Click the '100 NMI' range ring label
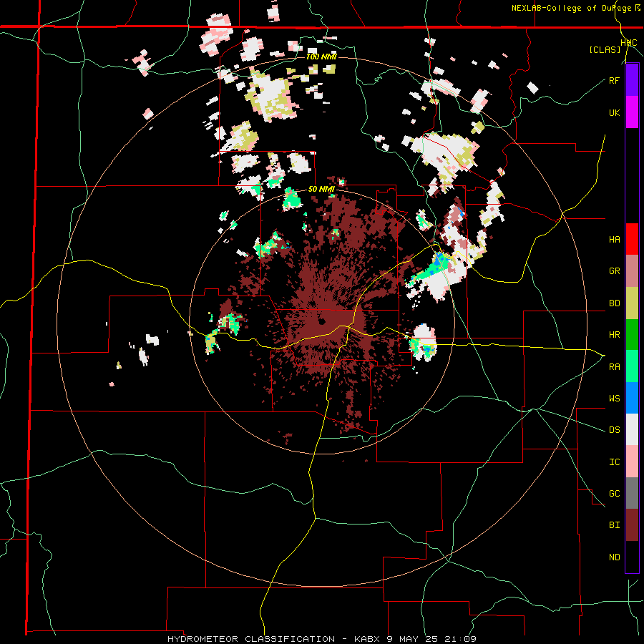Image resolution: width=644 pixels, height=644 pixels. pyautogui.click(x=321, y=57)
